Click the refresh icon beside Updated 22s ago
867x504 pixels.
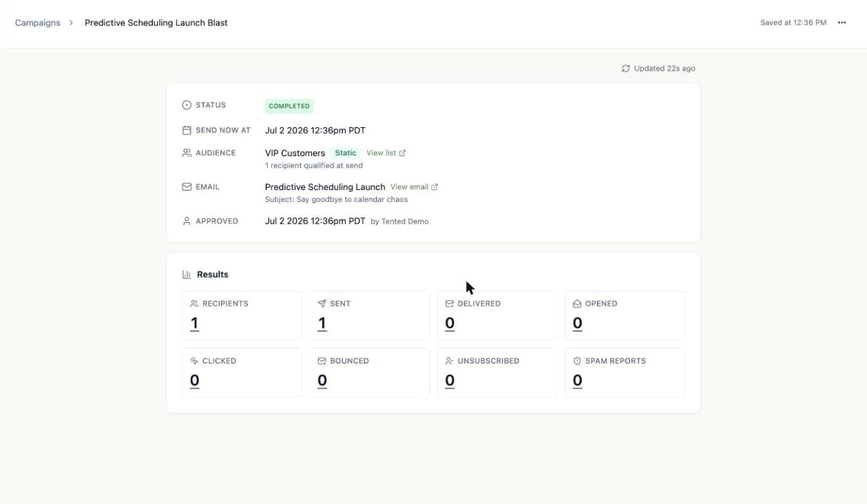point(626,68)
